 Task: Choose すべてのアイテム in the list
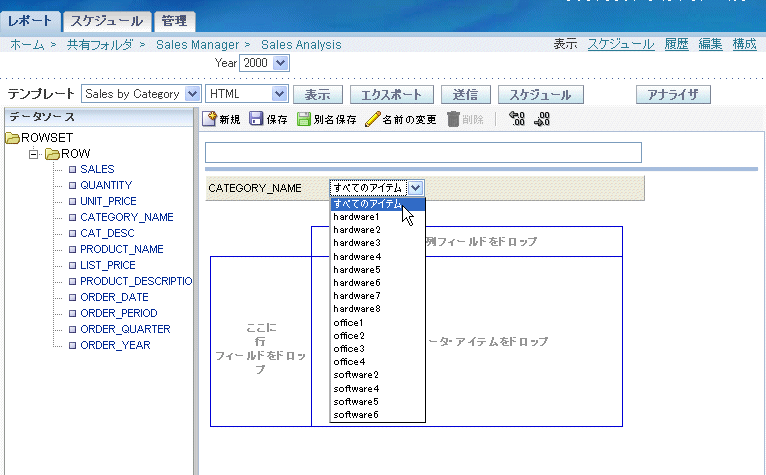point(377,204)
